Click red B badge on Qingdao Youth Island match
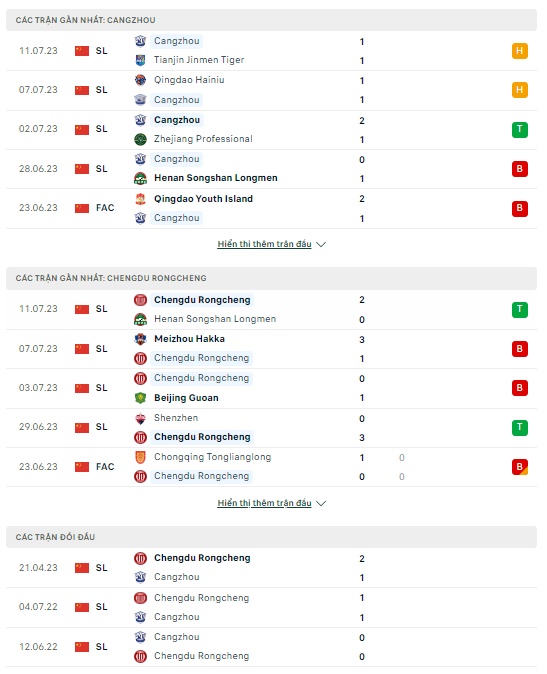The width and height of the screenshot is (547, 674). pos(519,208)
